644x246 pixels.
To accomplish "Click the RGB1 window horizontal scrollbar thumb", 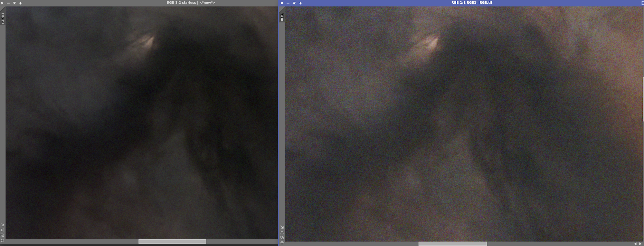I will click(452, 244).
